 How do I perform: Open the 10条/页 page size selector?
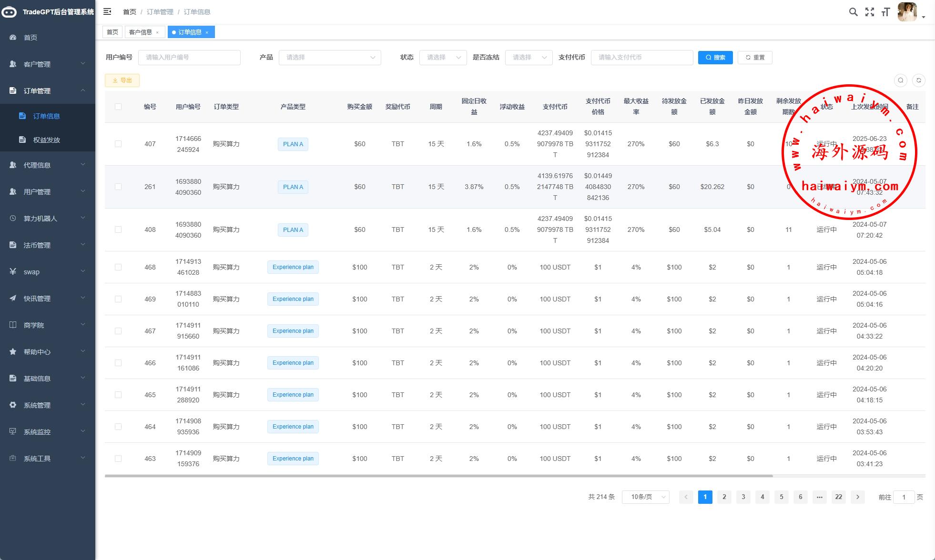tap(645, 497)
